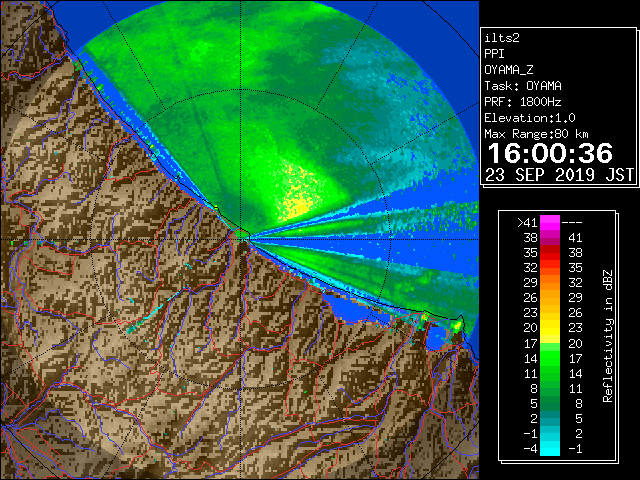Click the 'PPI' scan type text
This screenshot has height=480, width=640.
coord(494,54)
